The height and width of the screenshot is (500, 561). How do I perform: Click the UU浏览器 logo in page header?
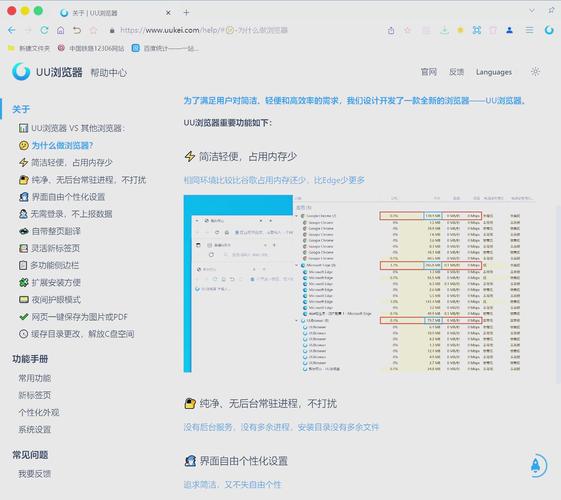point(47,72)
